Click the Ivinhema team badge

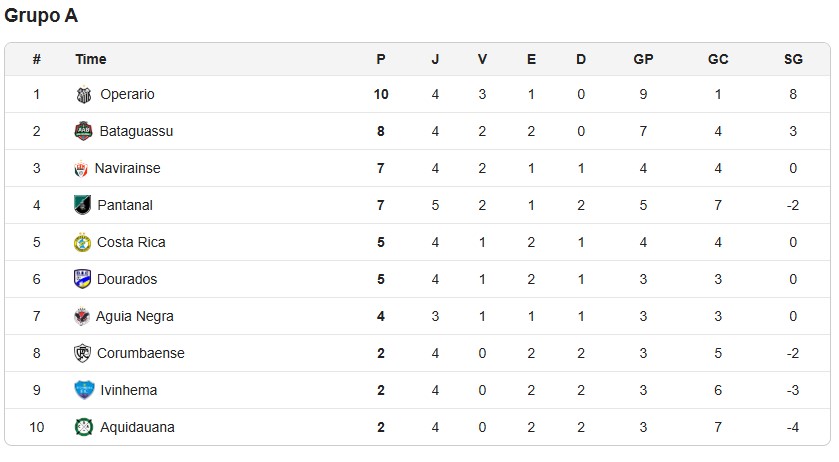83,390
